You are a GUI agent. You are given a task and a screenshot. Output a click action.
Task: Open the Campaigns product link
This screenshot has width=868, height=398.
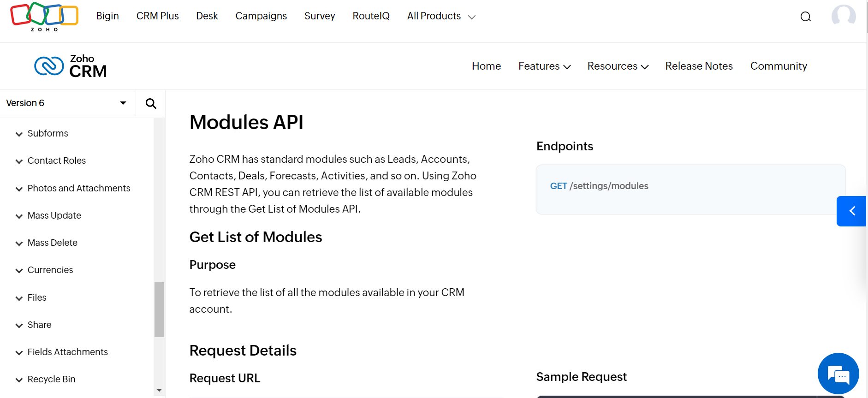coord(261,16)
